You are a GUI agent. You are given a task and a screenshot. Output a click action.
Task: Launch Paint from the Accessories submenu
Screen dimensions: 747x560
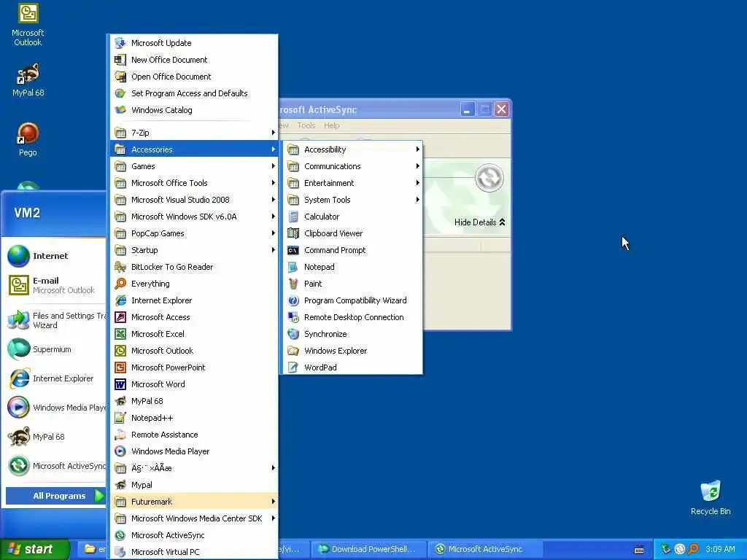[352, 284]
